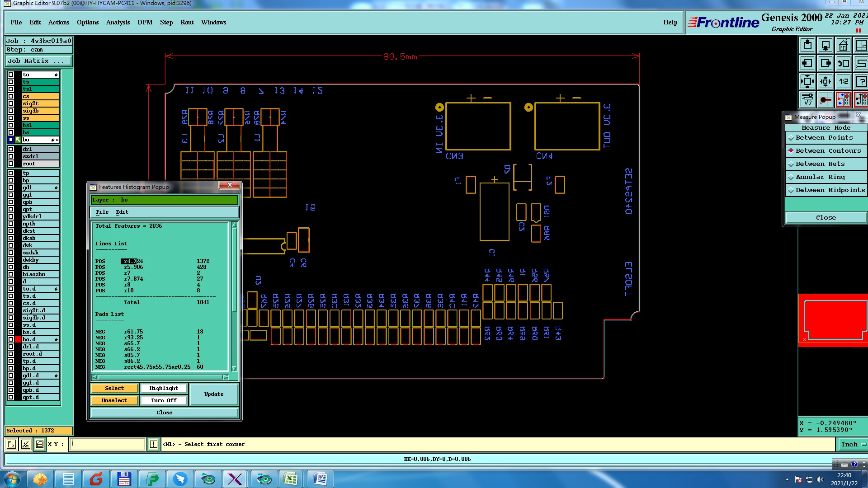This screenshot has width=868, height=488.
Task: Click the colored nets traffic-light icon
Action: pos(844,100)
